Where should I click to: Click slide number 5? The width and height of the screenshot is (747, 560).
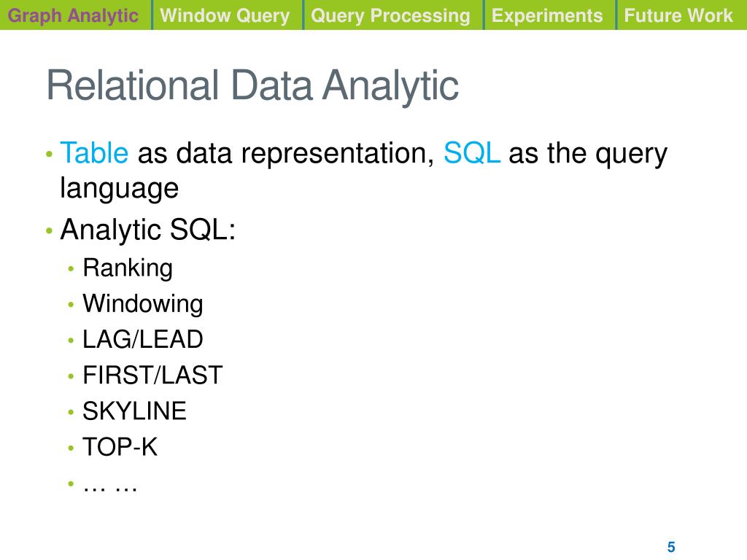(671, 547)
